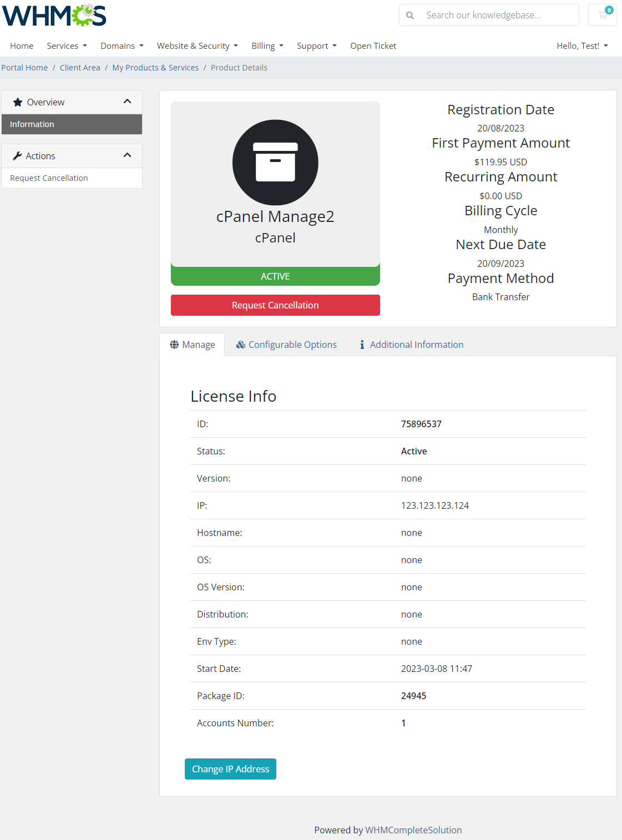The image size is (622, 840).
Task: Select Information in Overview sidebar
Action: [72, 124]
